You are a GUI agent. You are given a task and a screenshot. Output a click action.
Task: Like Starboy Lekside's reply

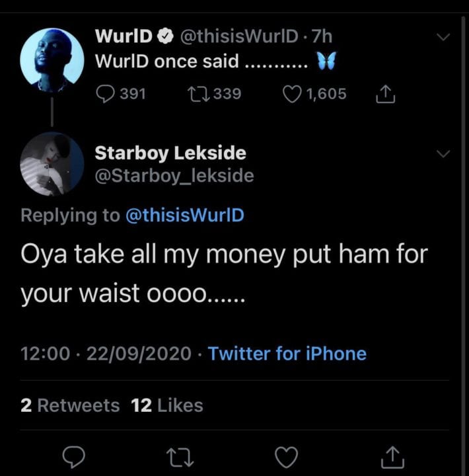tap(285, 456)
